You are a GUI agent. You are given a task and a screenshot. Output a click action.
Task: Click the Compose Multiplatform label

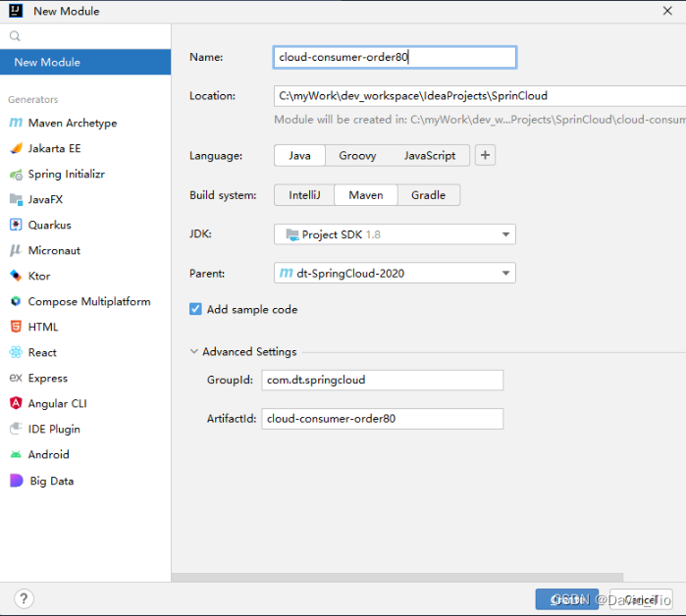point(89,302)
